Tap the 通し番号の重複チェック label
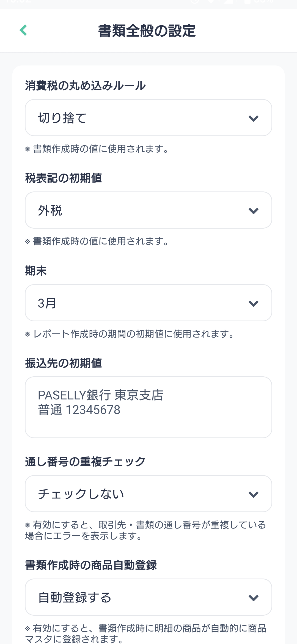The image size is (297, 644). [85, 462]
